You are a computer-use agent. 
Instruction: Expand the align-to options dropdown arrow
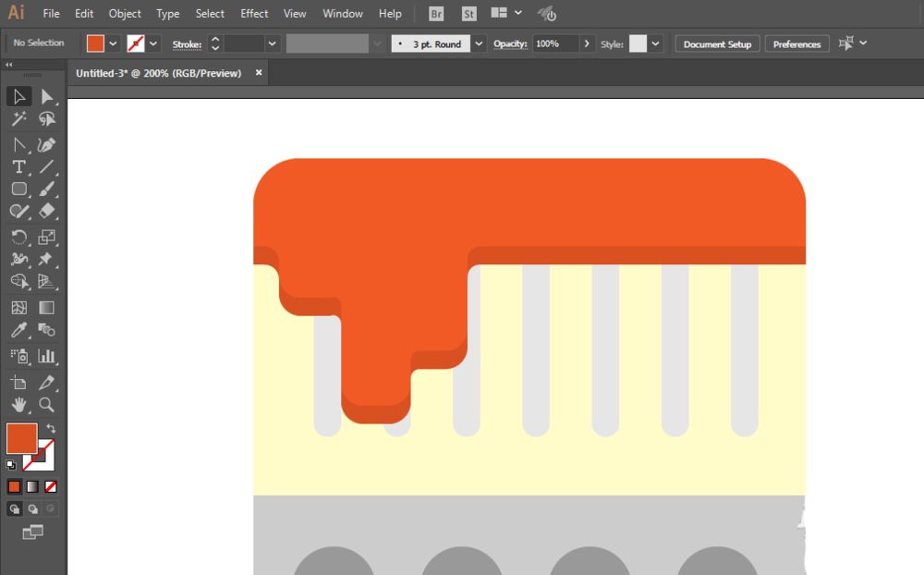[x=863, y=43]
